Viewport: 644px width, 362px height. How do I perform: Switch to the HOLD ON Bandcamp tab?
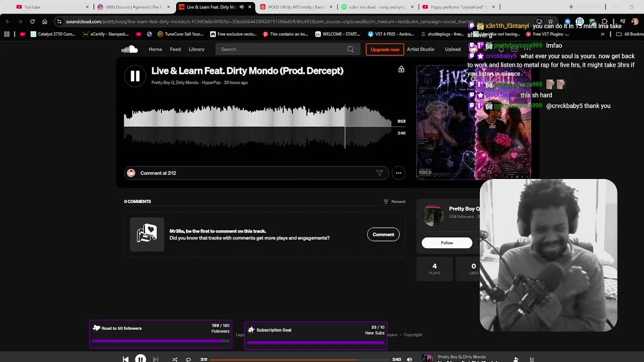point(296,7)
